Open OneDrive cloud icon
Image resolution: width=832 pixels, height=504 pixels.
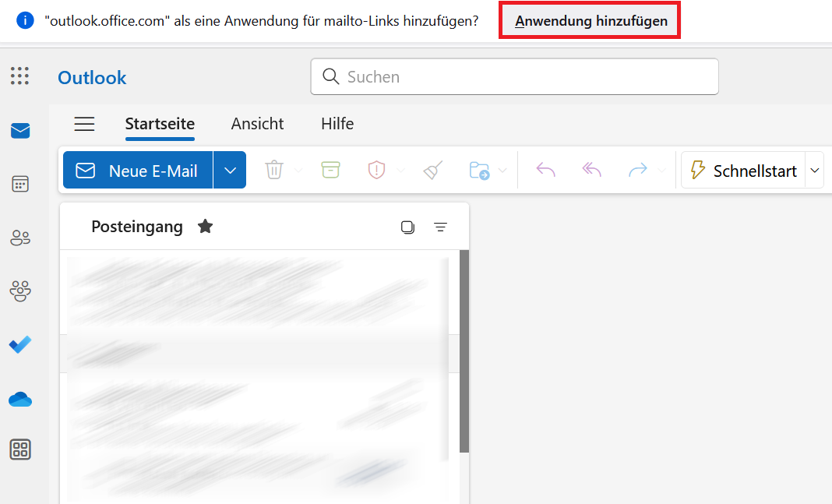20,398
